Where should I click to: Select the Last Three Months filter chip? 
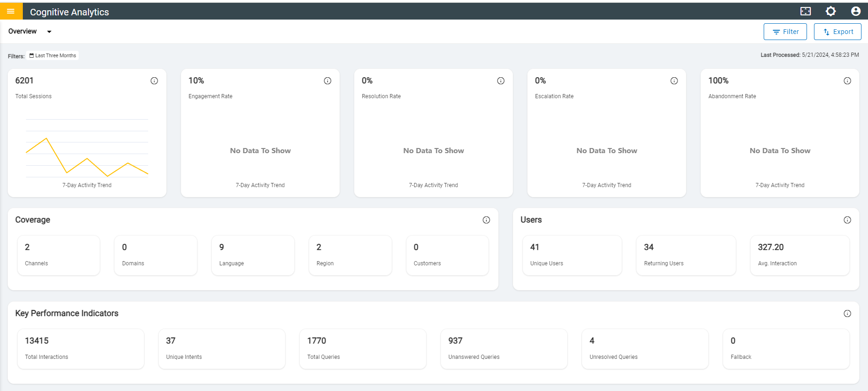coord(53,56)
